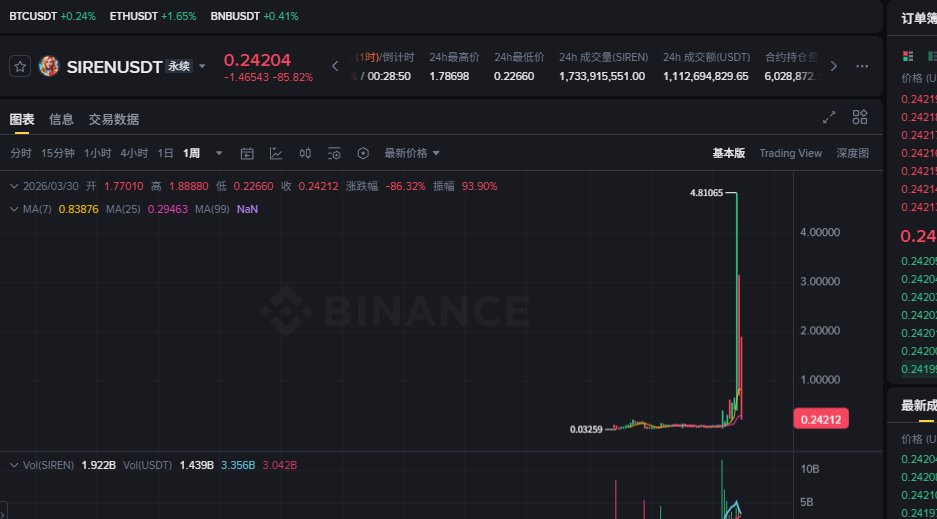Show previous ticker stats with left arrow

(x=335, y=66)
